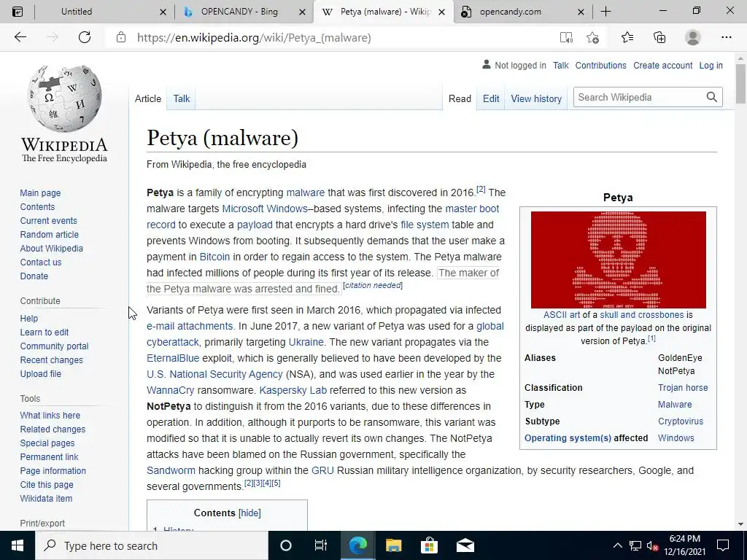The width and height of the screenshot is (747, 560).
Task: Select the Talk page tab
Action: pyautogui.click(x=181, y=98)
